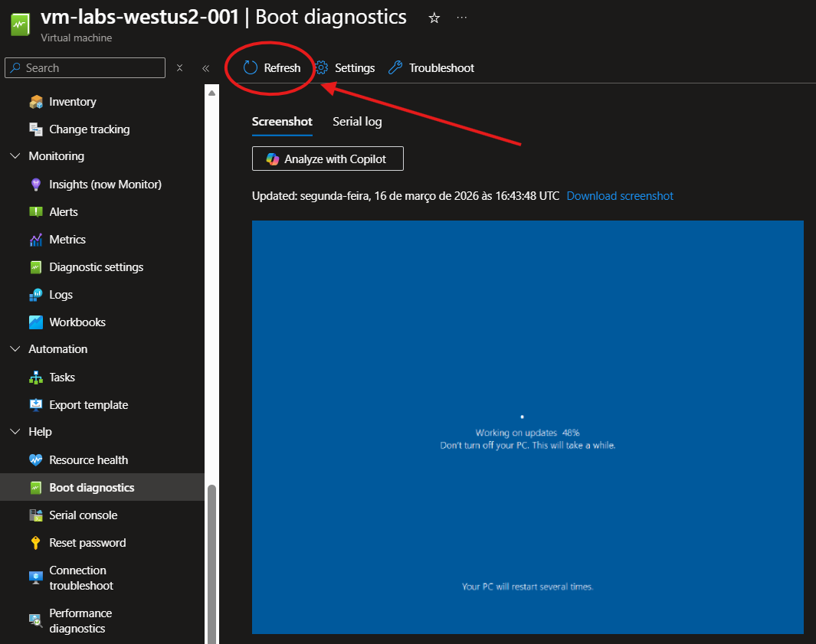Open Settings via the gear icon

(x=322, y=68)
